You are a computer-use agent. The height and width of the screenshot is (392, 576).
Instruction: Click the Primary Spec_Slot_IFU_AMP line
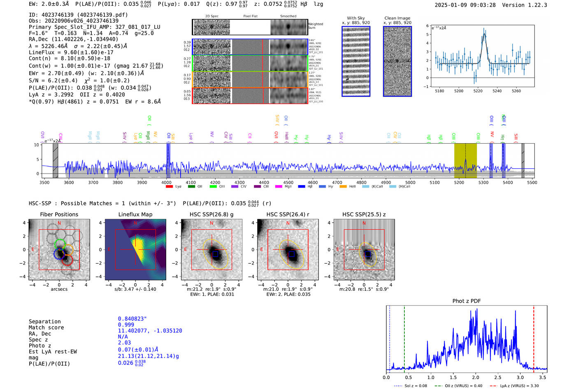coord(95,27)
